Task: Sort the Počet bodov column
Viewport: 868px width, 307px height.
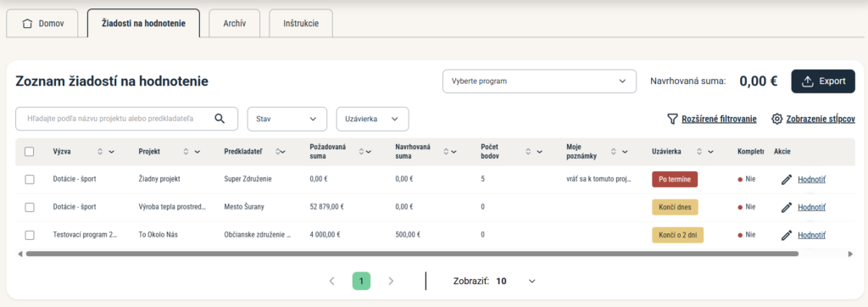Action: point(528,151)
